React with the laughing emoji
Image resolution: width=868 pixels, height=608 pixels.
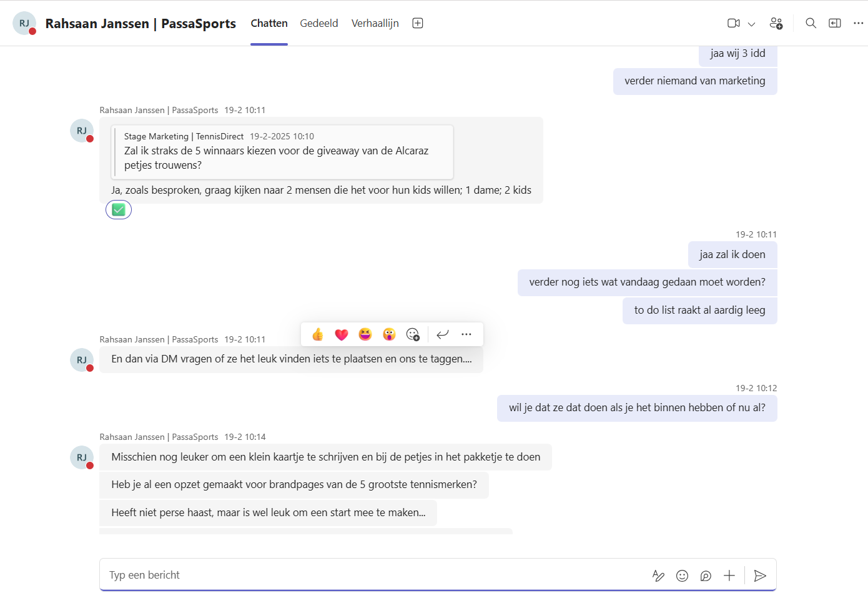pos(365,334)
